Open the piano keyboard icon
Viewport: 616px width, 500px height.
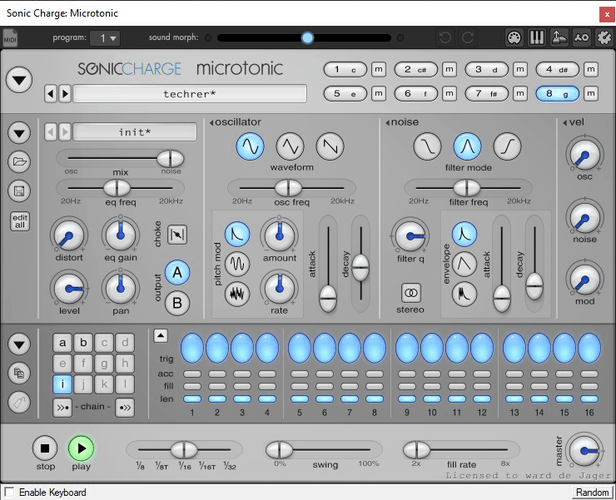coord(537,38)
